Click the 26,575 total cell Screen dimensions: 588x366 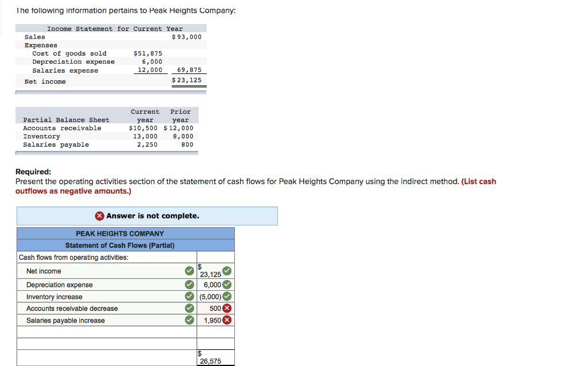(x=216, y=358)
